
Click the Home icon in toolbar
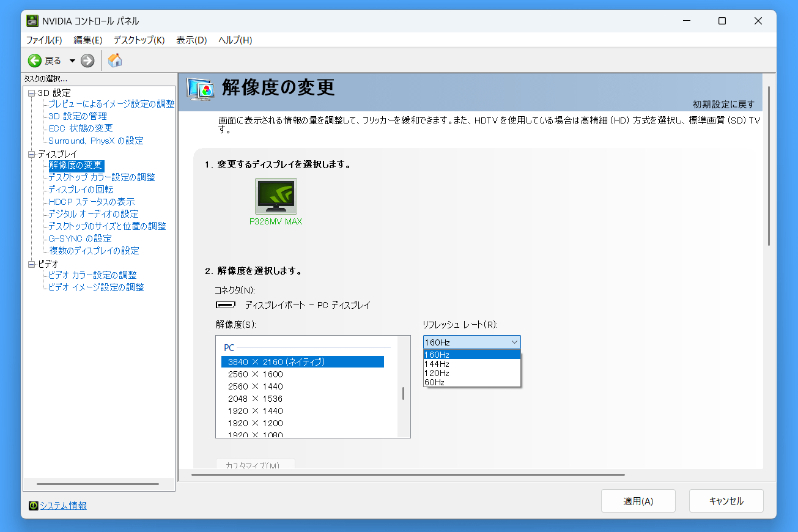coord(115,61)
